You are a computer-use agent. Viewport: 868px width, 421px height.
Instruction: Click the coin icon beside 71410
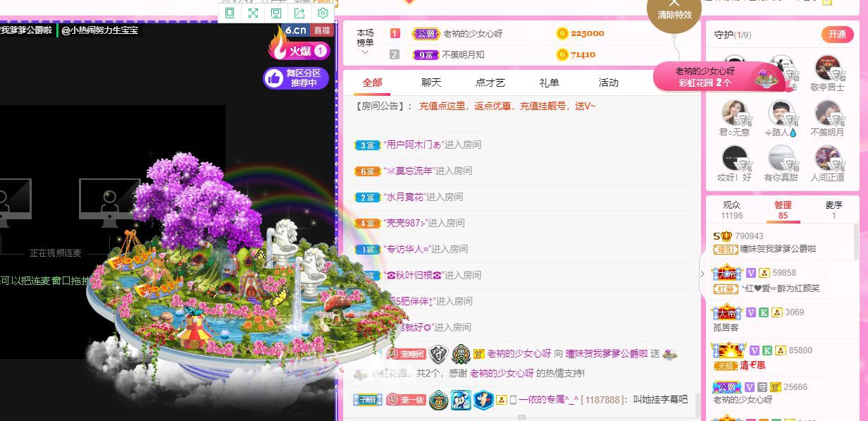coord(562,54)
